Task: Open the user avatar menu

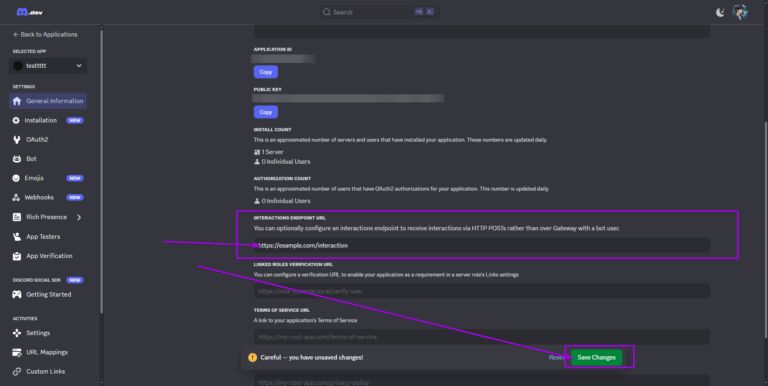Action: click(x=740, y=12)
